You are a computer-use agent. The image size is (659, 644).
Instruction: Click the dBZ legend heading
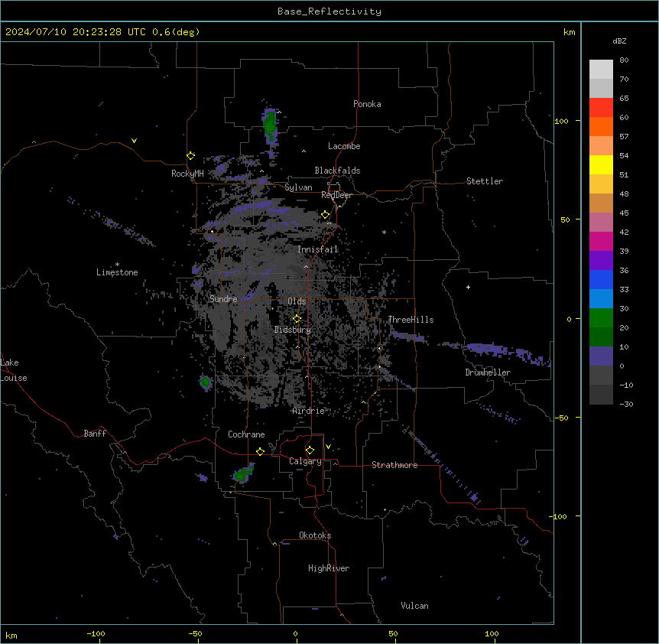tap(619, 41)
